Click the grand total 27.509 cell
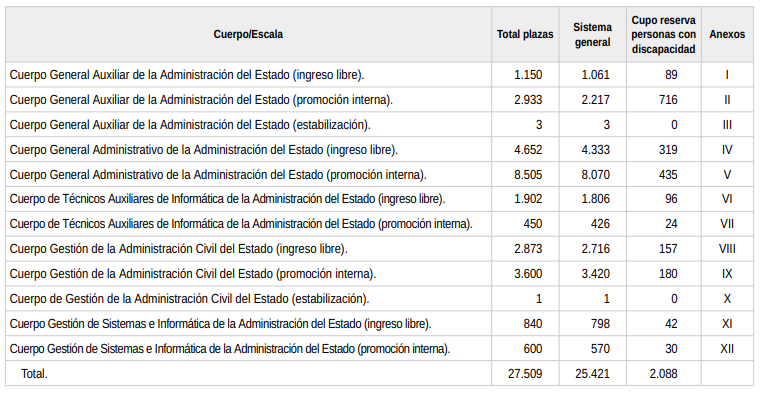 [525, 374]
